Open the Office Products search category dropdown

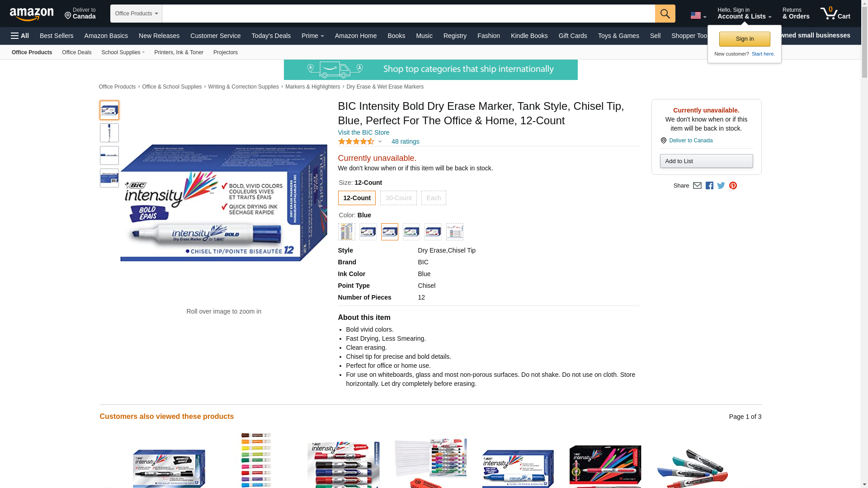pos(136,14)
